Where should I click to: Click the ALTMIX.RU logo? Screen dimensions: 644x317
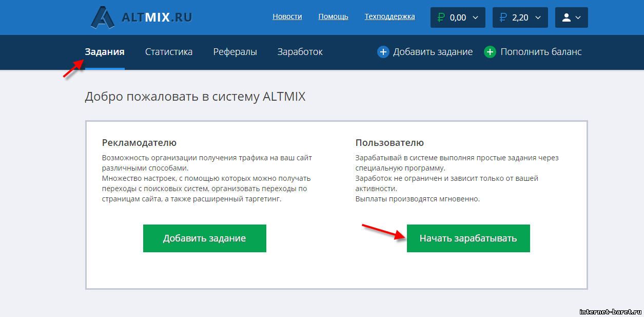pos(141,17)
